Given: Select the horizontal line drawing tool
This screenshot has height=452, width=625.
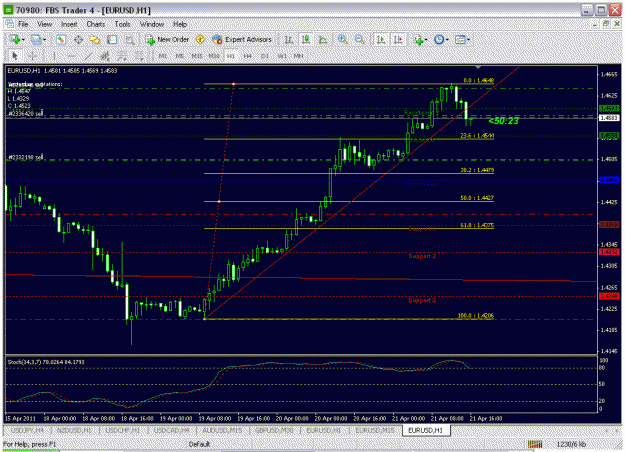Looking at the screenshot, I should click(71, 56).
